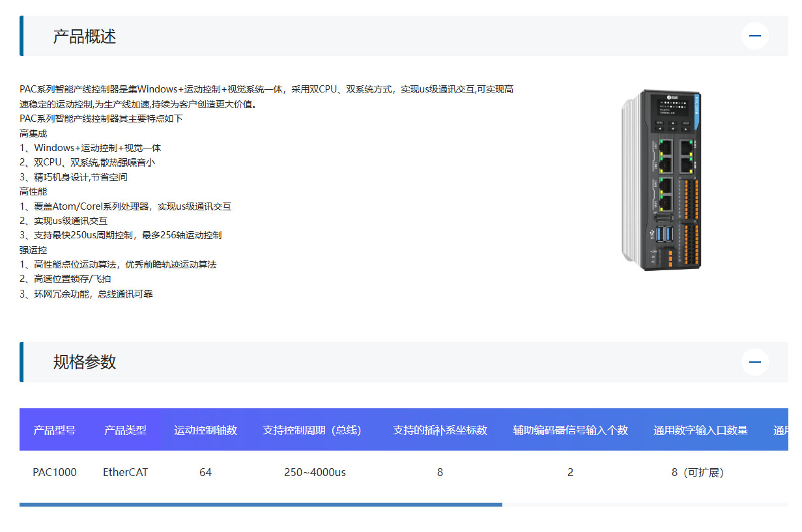Collapse the 产品概述 section with minus icon
The height and width of the screenshot is (532, 802).
(754, 36)
